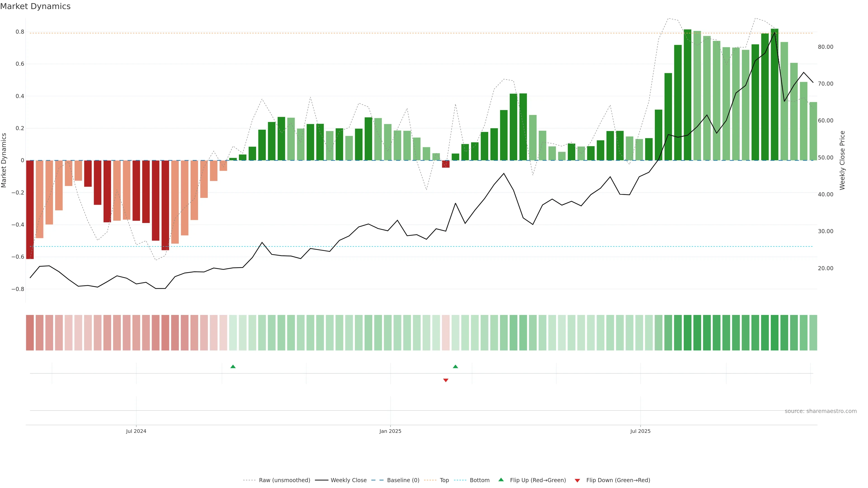Toggle the Top legend entry
868x488 pixels.
pos(444,480)
